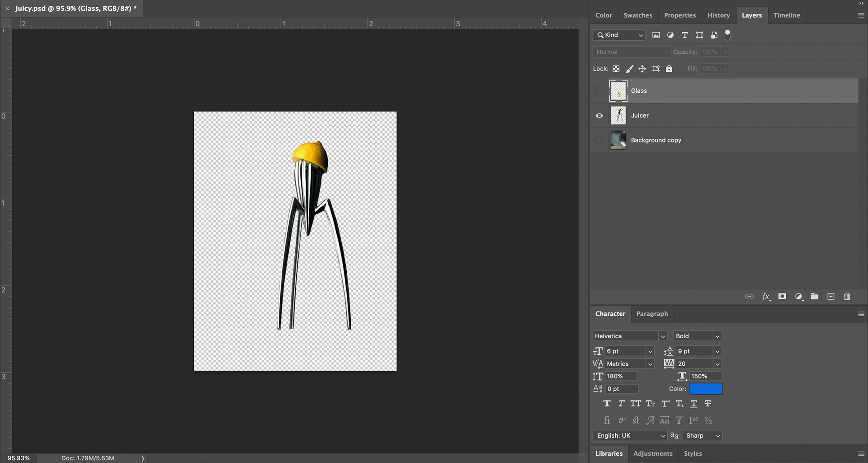Show the Background copy layer
The height and width of the screenshot is (463, 868).
click(599, 140)
